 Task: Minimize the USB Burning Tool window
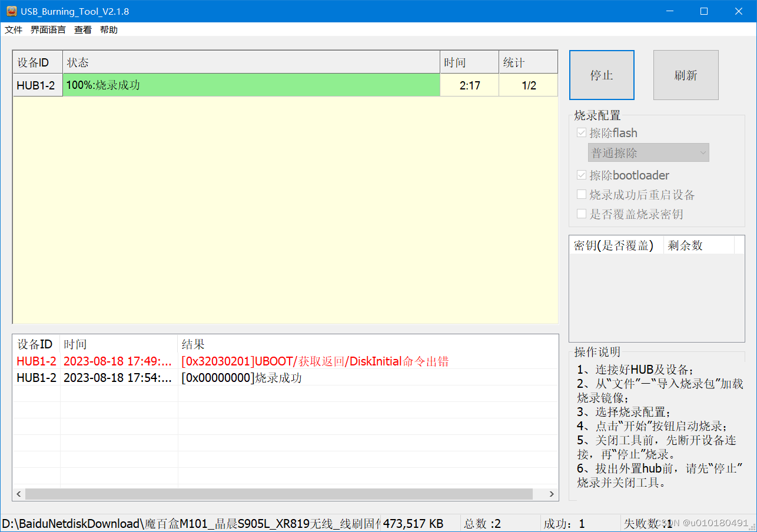[669, 11]
